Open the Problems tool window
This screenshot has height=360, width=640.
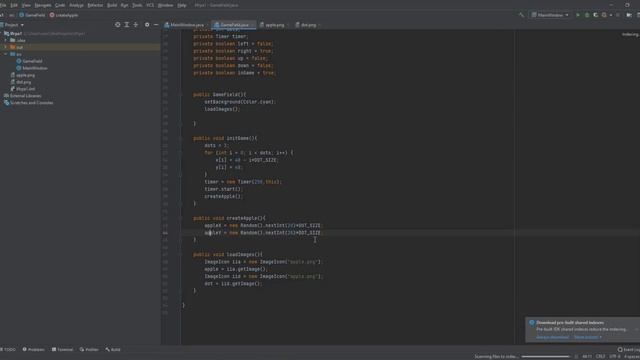coord(33,350)
